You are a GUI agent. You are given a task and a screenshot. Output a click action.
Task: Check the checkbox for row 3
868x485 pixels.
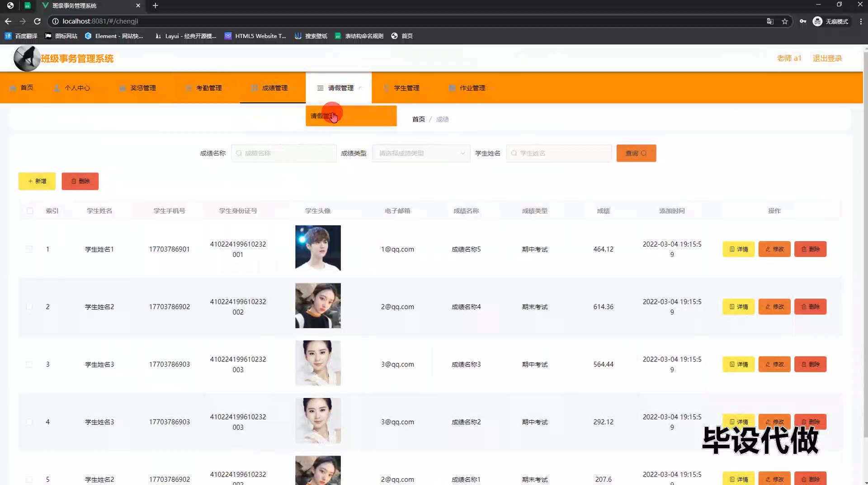(29, 364)
